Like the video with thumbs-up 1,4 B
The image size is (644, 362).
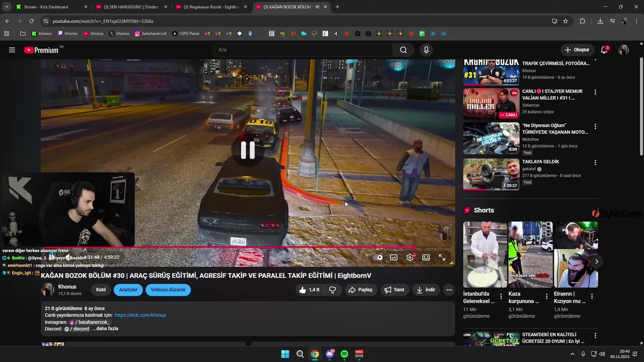point(309,290)
